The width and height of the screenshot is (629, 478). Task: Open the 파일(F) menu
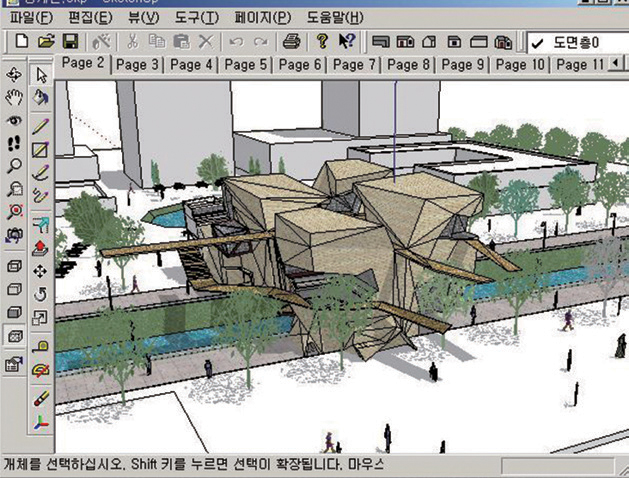[29, 18]
